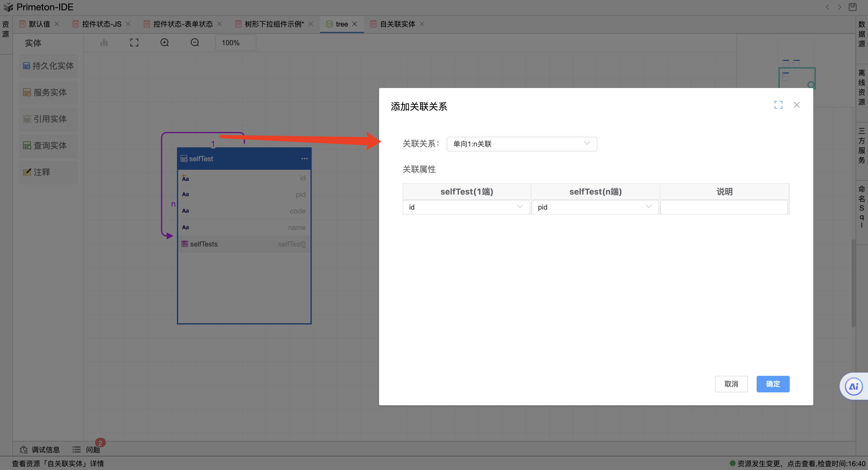Click the 说明 input field
Screen dimensions: 868x470
(724, 207)
